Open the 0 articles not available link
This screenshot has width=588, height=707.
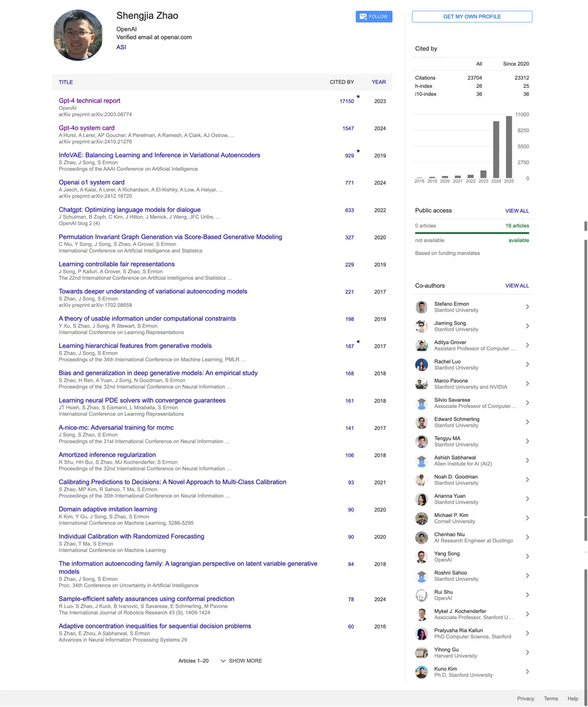tap(425, 226)
